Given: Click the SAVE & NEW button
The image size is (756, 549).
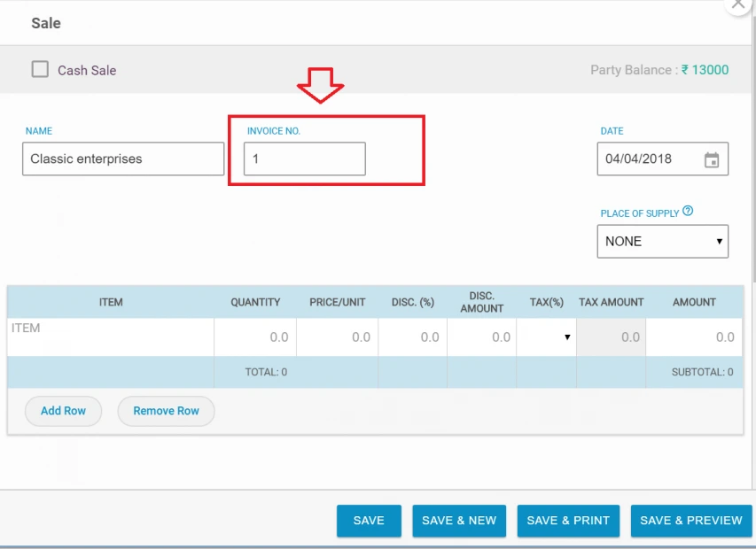Looking at the screenshot, I should 459,521.
